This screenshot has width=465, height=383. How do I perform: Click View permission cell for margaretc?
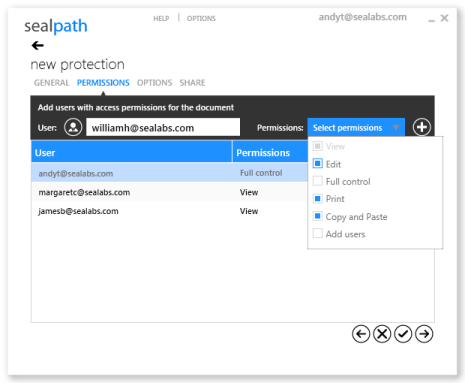coord(249,192)
